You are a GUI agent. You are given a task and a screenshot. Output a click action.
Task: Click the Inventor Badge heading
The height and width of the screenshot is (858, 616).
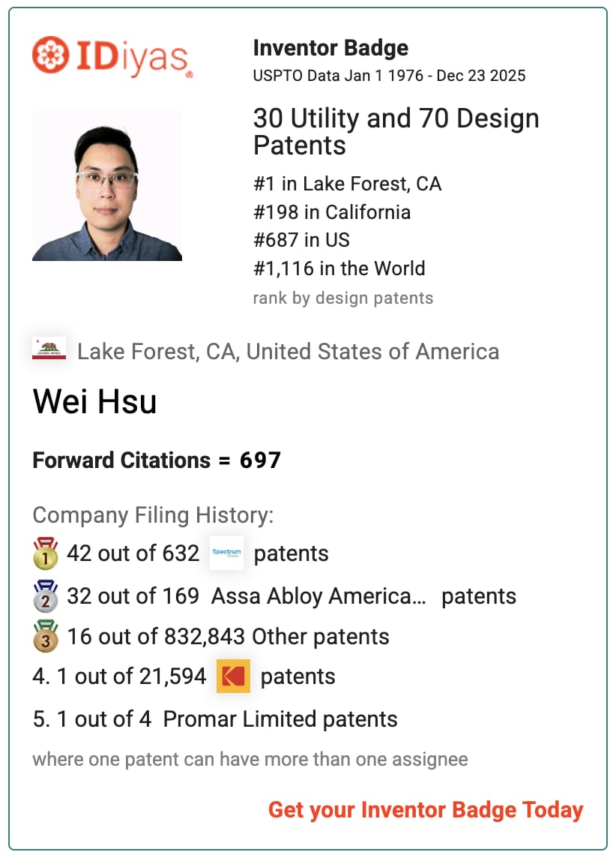tap(330, 48)
